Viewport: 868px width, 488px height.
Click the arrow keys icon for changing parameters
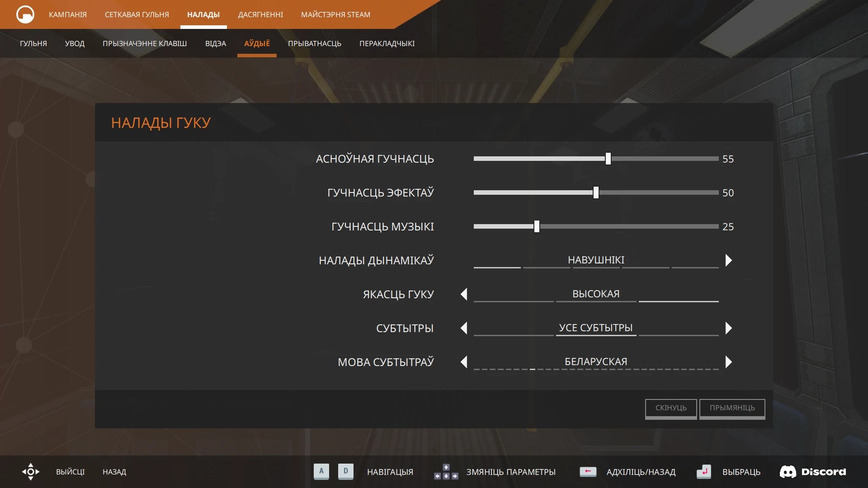(446, 472)
